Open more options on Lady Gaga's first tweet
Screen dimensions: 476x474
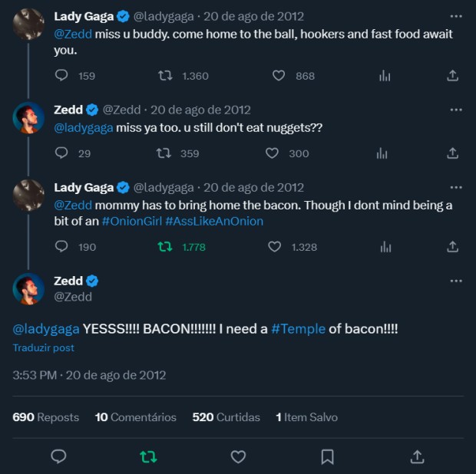[456, 16]
